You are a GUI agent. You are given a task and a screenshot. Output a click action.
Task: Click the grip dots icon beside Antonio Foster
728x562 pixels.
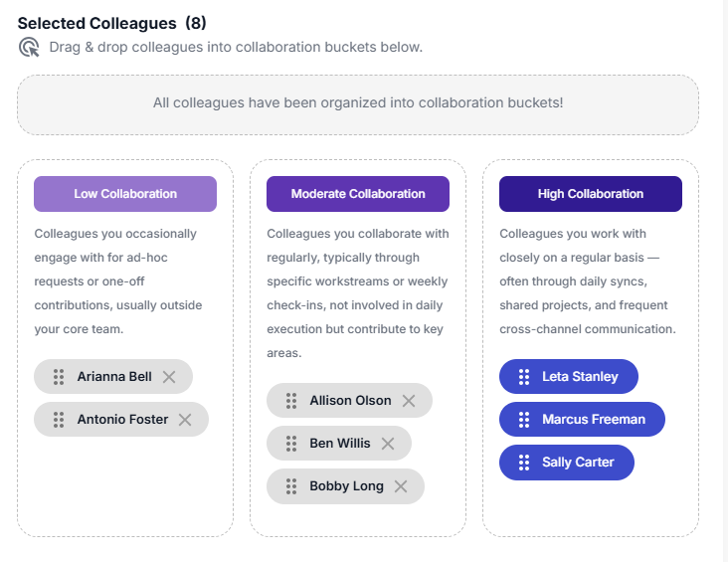click(59, 420)
